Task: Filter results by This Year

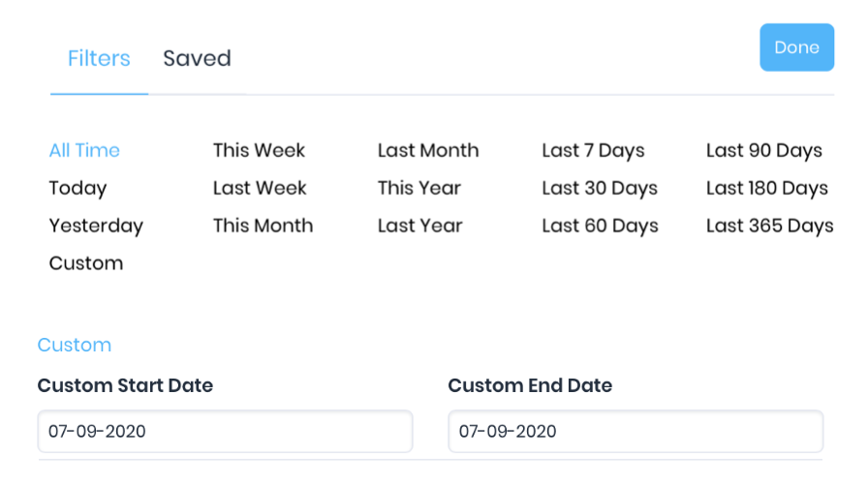Action: 419,188
